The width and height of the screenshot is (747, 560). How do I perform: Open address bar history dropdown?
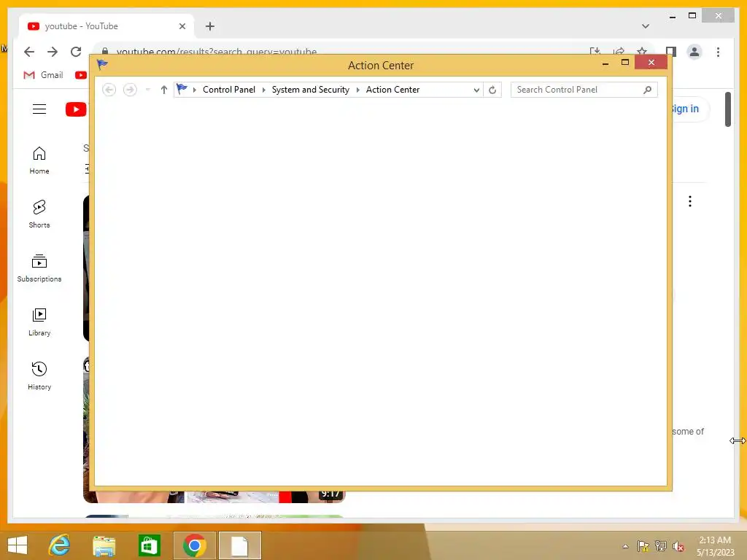[476, 90]
